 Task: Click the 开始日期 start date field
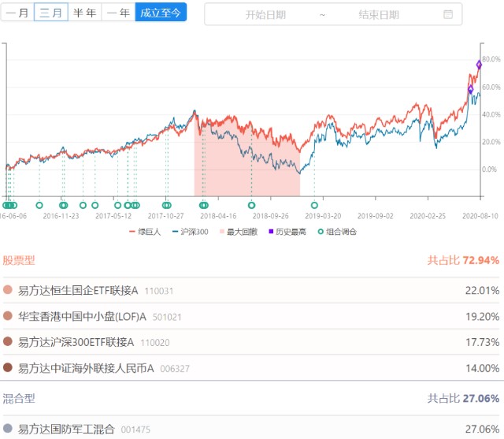click(x=265, y=14)
